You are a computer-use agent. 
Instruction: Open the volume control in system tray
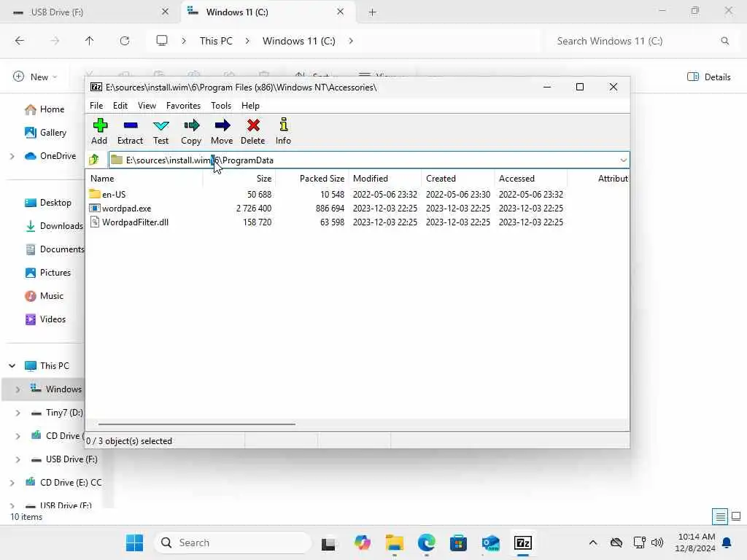click(657, 542)
